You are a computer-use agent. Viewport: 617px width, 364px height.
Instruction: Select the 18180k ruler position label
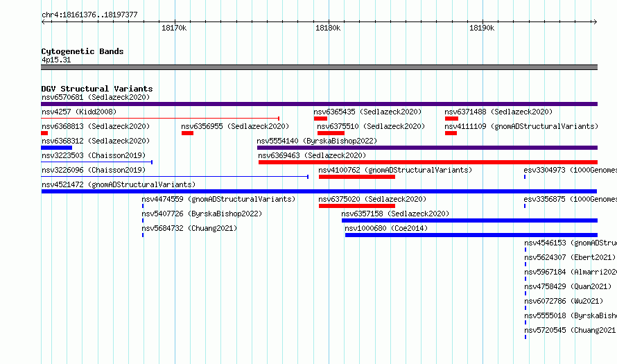[328, 28]
